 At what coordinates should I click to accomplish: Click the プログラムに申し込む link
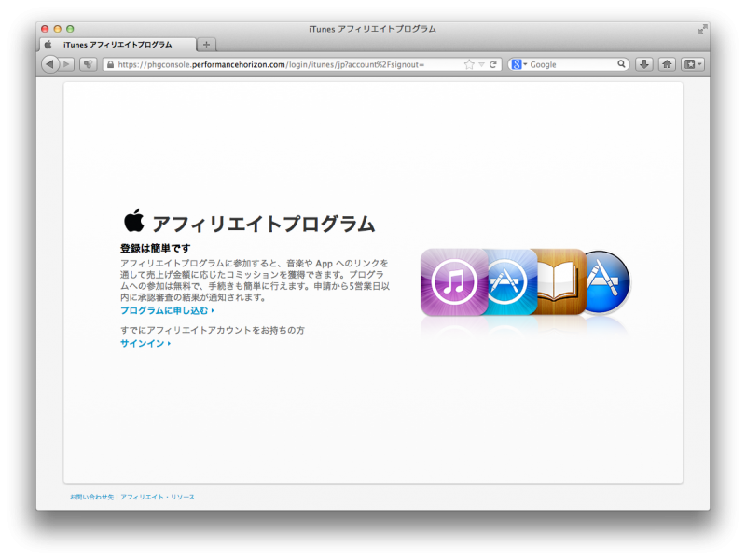point(167,310)
